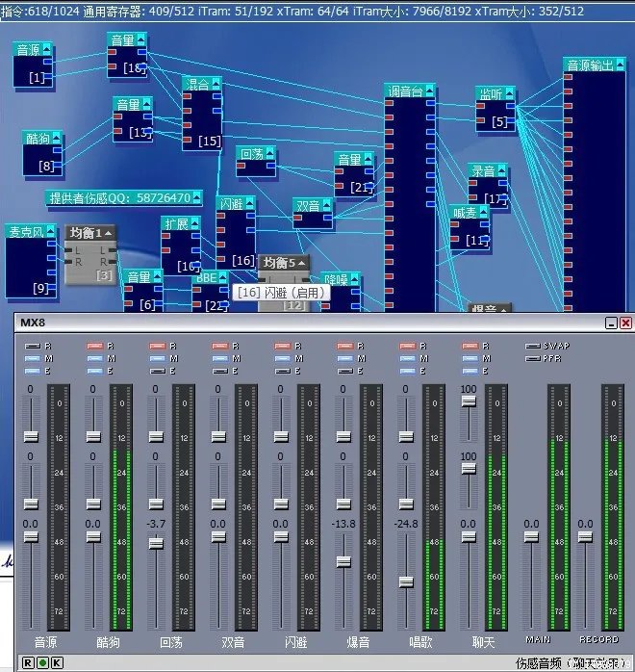The height and width of the screenshot is (672, 635).
Task: Toggle the SWAP switch in MX8
Action: 534,346
